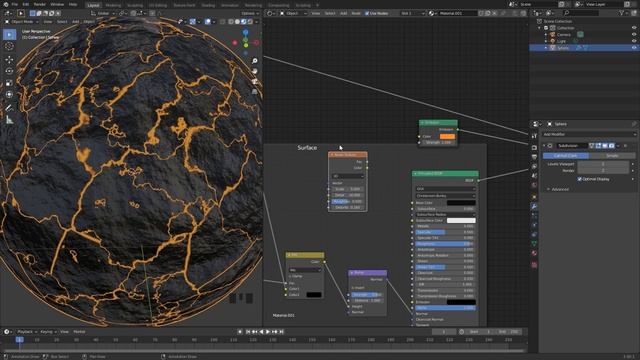
Task: Open the Principled BSDF distribution dropdown
Action: click(x=445, y=189)
